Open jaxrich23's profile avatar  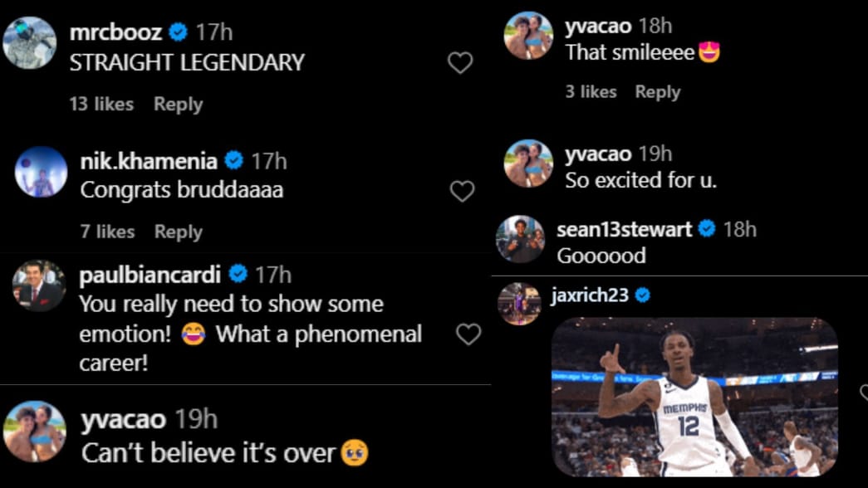(519, 304)
